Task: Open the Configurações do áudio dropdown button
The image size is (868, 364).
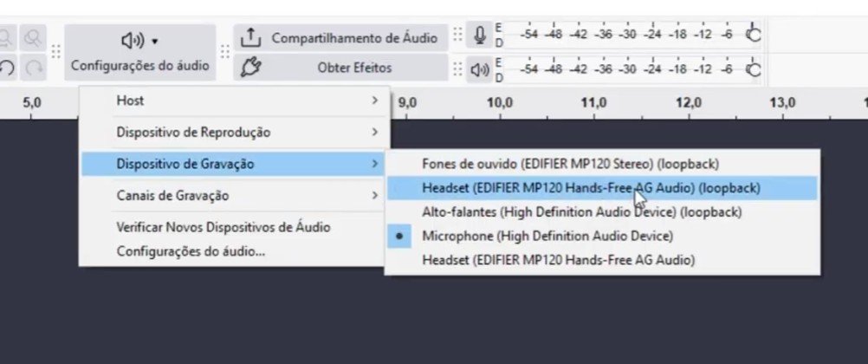Action: [139, 51]
